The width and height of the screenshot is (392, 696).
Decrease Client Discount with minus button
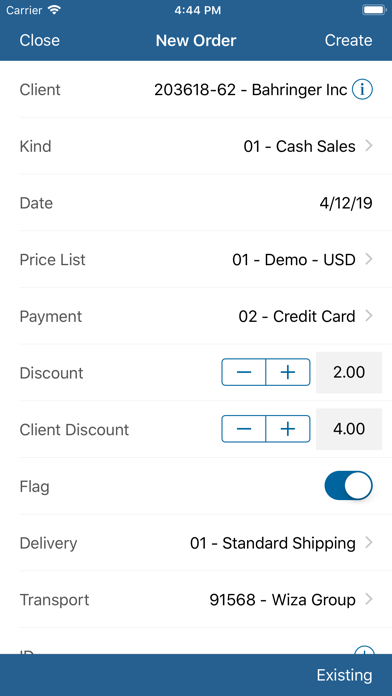[243, 429]
